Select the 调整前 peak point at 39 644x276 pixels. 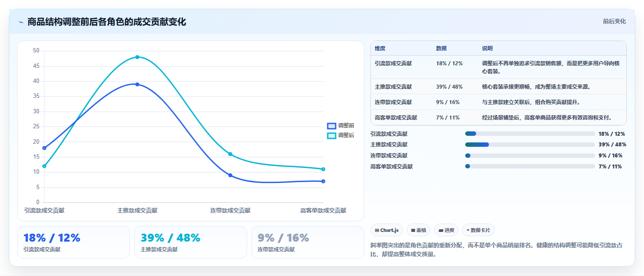click(x=137, y=84)
